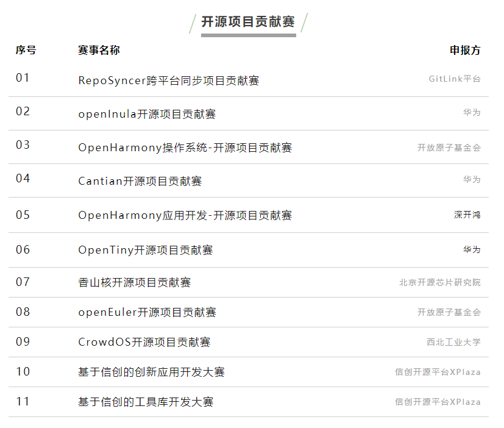Click the 开源项目贡献赛 section title
Screen dimensions: 504x428
pyautogui.click(x=248, y=22)
